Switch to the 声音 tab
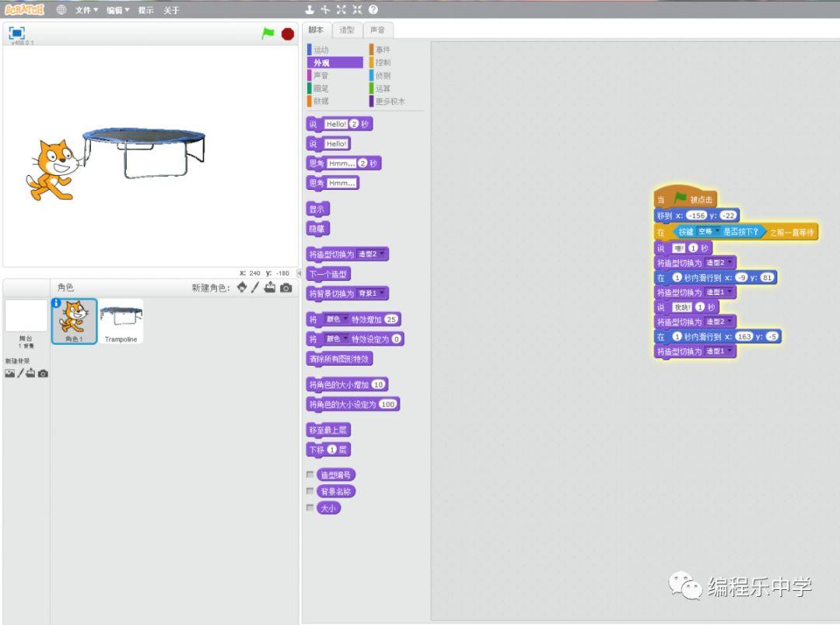 click(x=378, y=30)
